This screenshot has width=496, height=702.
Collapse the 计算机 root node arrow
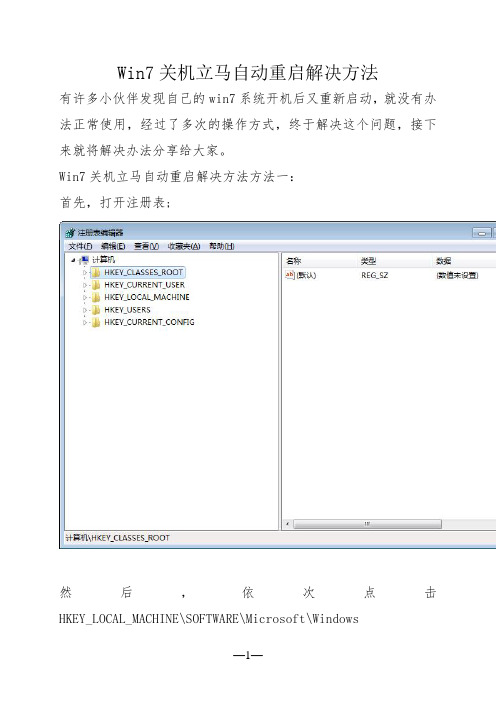pos(73,260)
